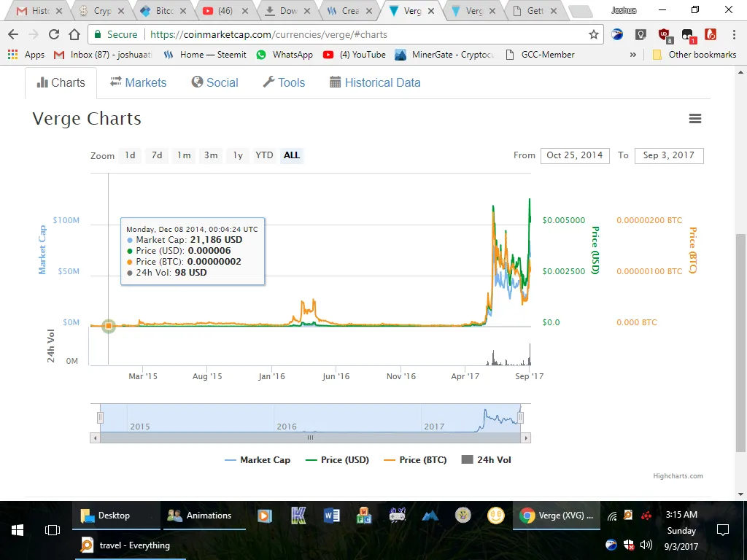Toggle the Price (BTC) legend series
The height and width of the screenshot is (560, 747).
(x=415, y=460)
